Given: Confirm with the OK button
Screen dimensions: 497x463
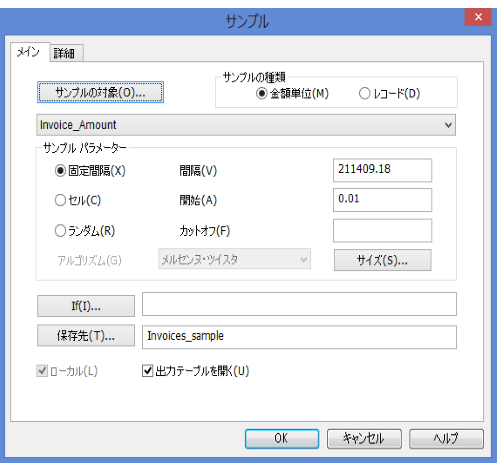Looking at the screenshot, I should (x=282, y=439).
